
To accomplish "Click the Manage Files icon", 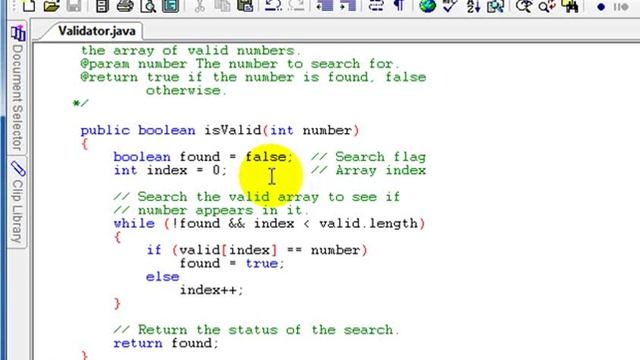I will tap(102, 6).
